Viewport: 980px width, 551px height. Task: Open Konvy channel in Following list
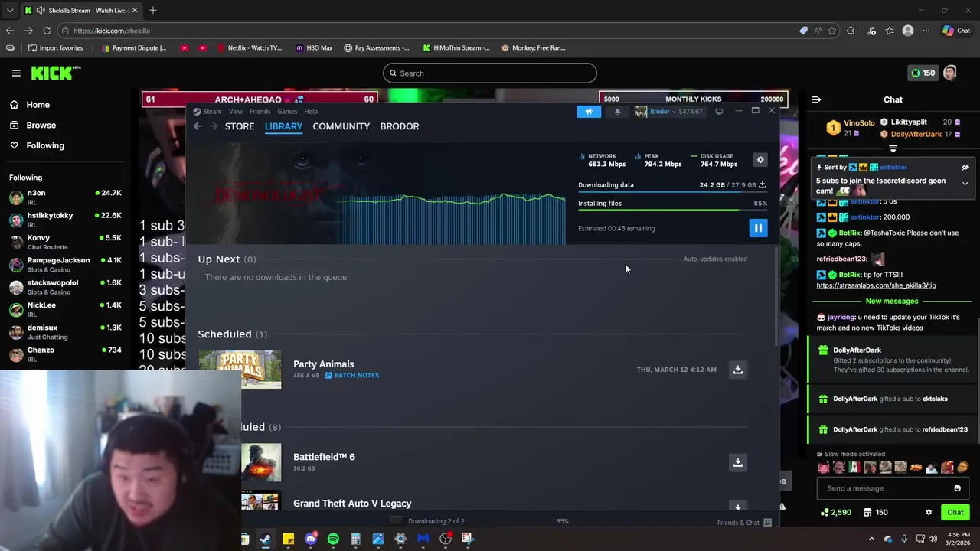click(65, 242)
